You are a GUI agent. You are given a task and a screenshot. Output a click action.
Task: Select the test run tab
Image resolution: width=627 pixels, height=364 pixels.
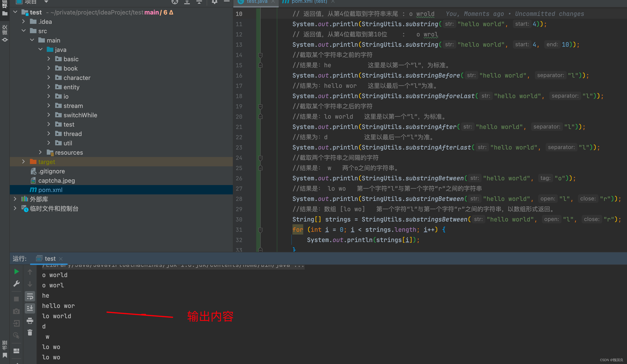click(50, 259)
